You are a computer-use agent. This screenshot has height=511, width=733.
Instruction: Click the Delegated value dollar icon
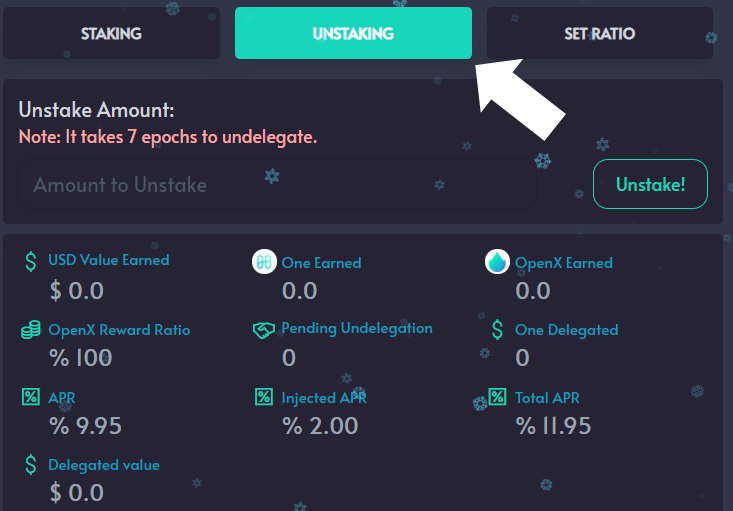[31, 465]
